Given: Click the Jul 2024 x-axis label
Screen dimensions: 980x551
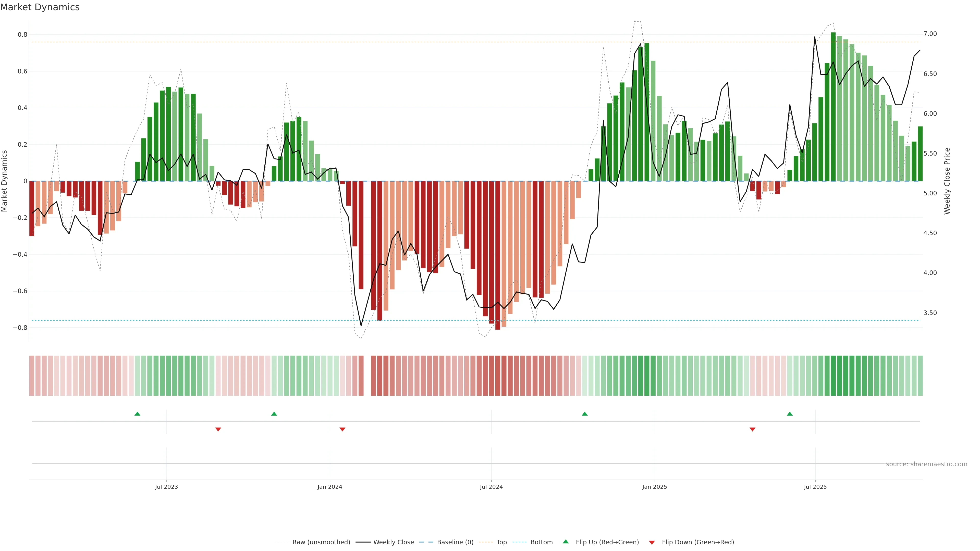Looking at the screenshot, I should (x=491, y=487).
